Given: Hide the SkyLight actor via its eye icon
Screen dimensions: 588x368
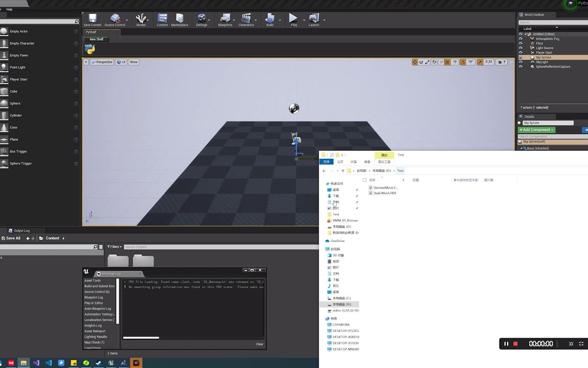Looking at the screenshot, I should coord(521,62).
